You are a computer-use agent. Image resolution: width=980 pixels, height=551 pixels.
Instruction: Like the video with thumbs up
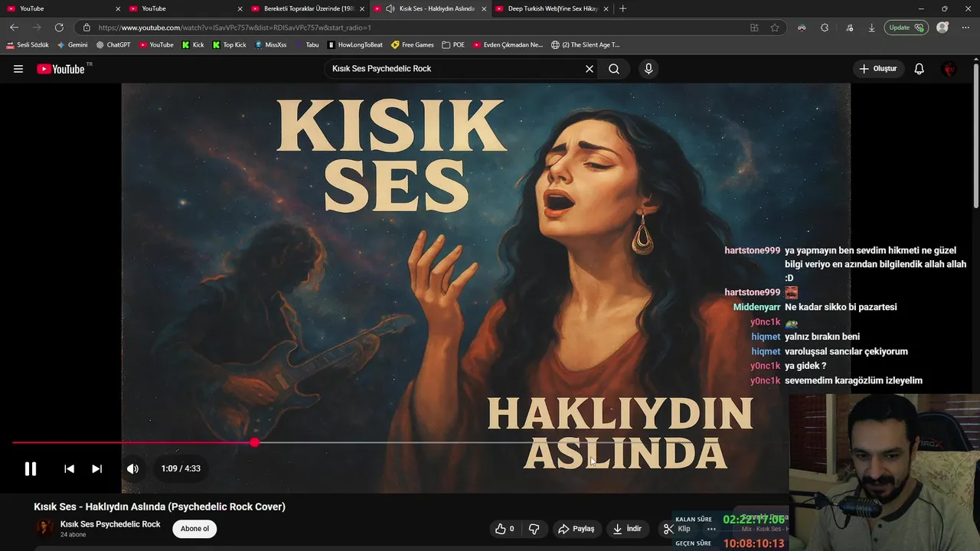point(505,529)
